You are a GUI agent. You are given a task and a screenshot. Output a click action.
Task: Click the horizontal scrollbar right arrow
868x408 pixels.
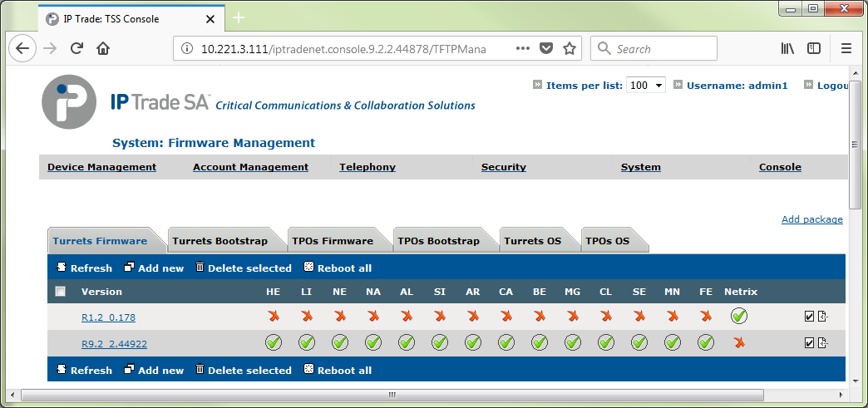tap(841, 396)
